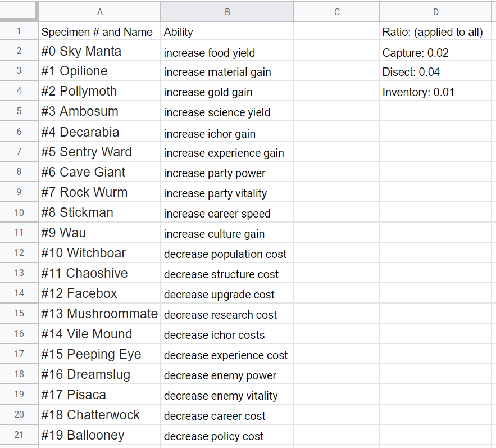Select cell 'Disect: 0.04'
This screenshot has height=448, width=496.
tap(435, 71)
